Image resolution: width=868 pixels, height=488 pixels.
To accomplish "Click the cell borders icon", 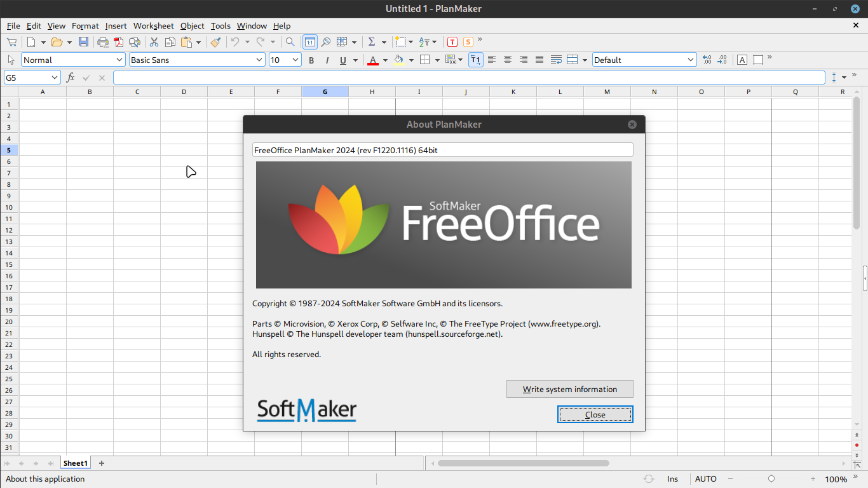I will point(425,60).
